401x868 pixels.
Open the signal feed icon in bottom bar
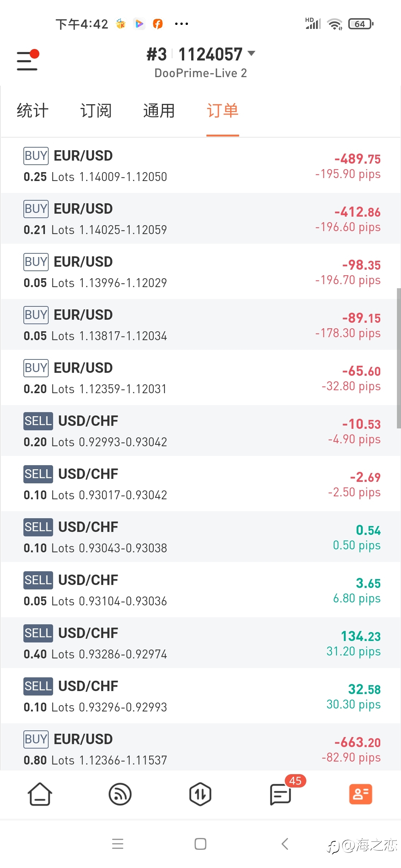coord(120,794)
